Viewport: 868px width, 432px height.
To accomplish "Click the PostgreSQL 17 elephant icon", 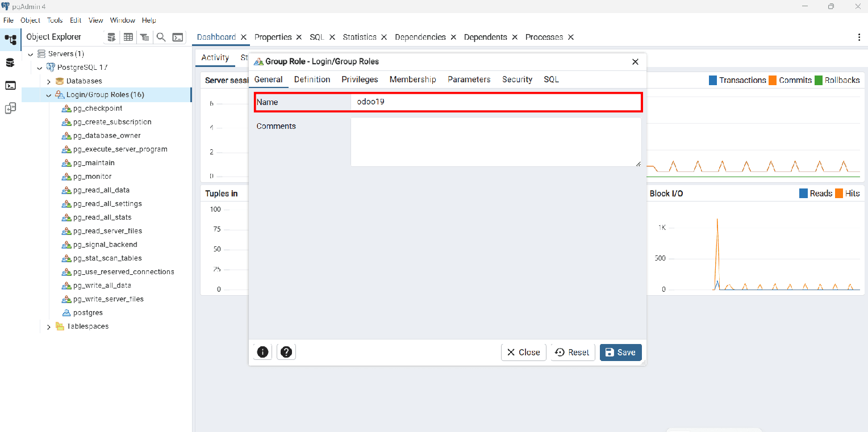I will click(51, 68).
